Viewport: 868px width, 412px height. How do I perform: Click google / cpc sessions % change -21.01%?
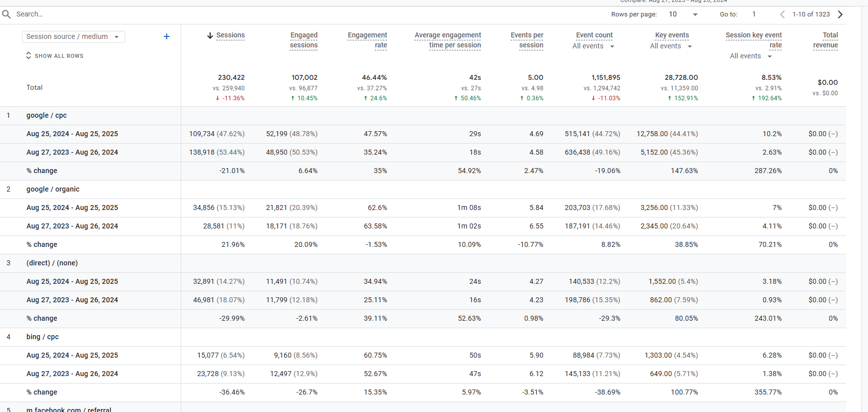[232, 171]
